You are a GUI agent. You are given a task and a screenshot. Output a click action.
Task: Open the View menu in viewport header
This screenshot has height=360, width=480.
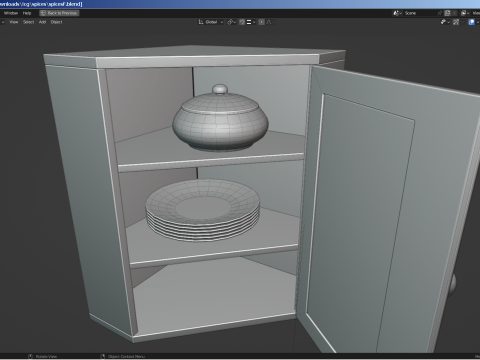pyautogui.click(x=14, y=22)
